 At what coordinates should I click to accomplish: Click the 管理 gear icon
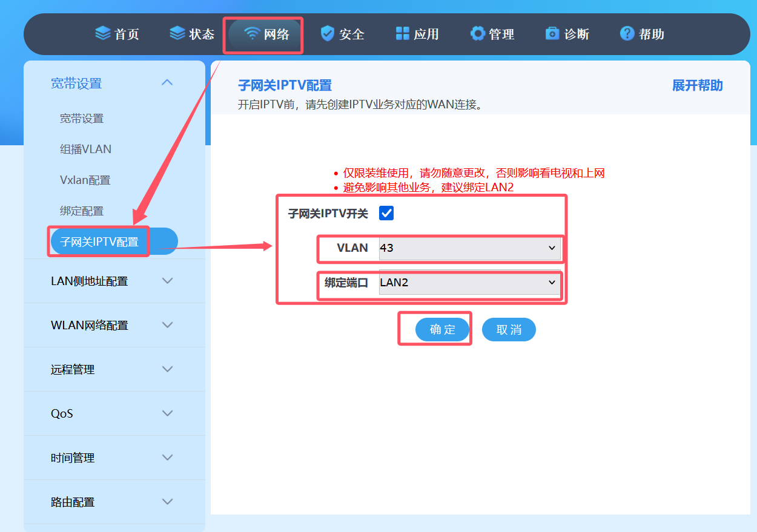tap(478, 33)
